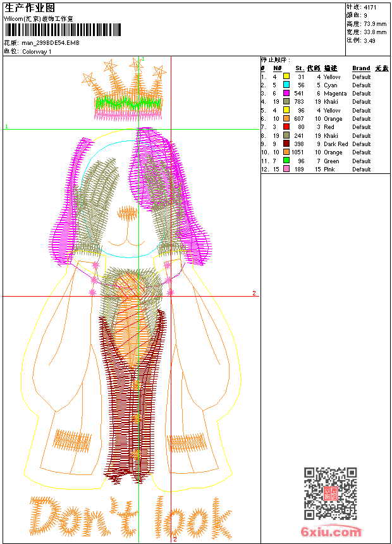Click the Dark Red color swatch

pyautogui.click(x=286, y=144)
